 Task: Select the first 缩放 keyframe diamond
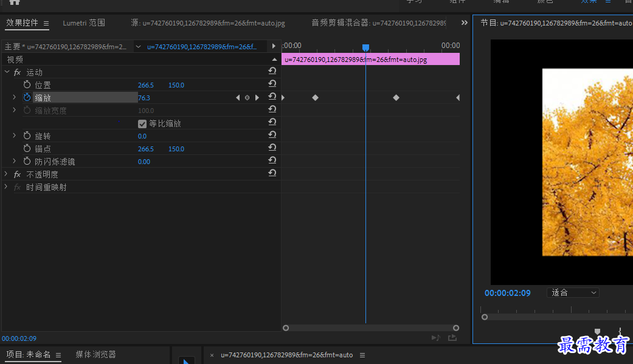pos(316,98)
